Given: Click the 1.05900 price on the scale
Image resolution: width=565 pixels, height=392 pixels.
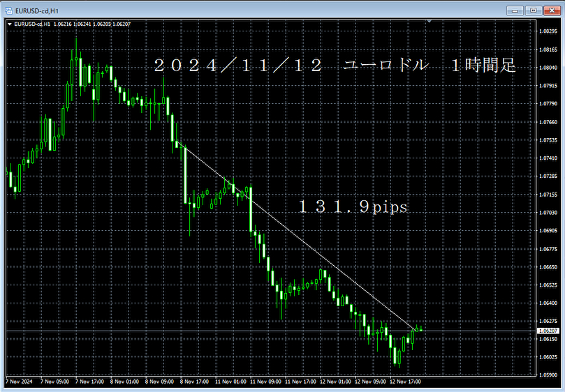Looking at the screenshot, I should click(549, 375).
